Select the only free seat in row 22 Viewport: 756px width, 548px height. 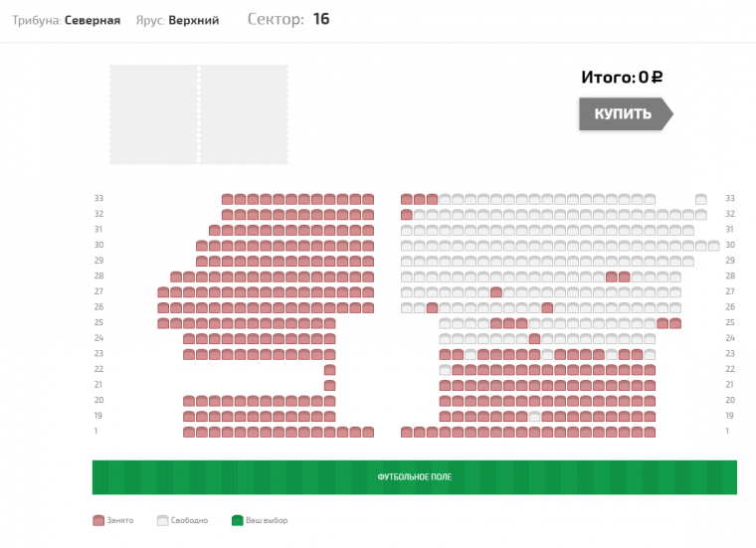point(446,369)
